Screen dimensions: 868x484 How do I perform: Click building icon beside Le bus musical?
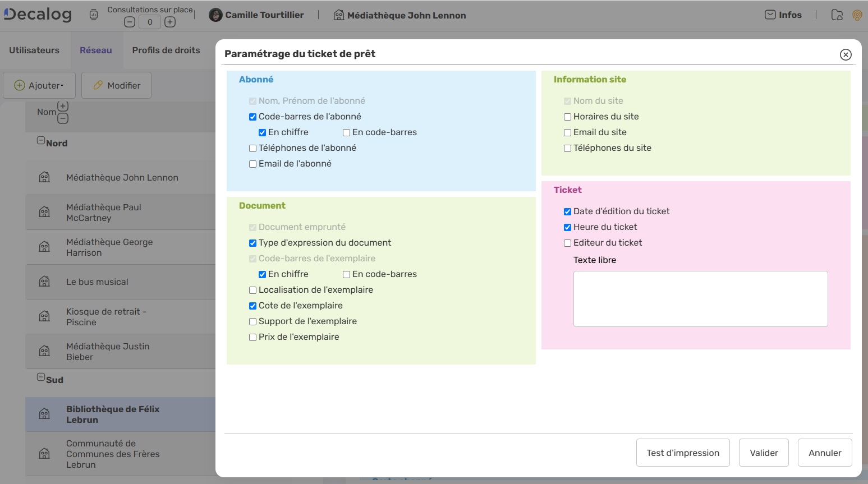44,282
